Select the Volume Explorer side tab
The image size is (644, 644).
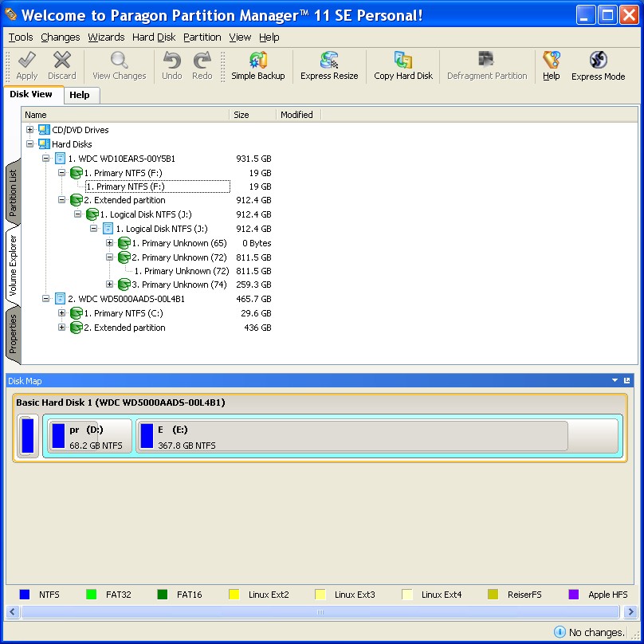[13, 265]
